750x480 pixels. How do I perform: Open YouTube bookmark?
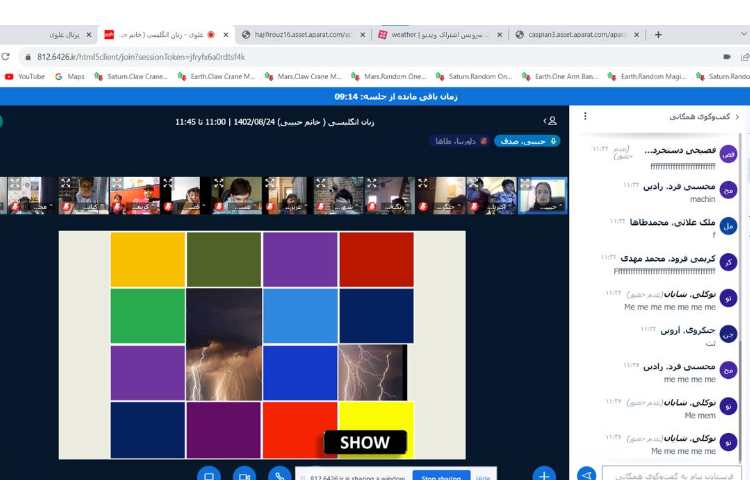tap(25, 76)
